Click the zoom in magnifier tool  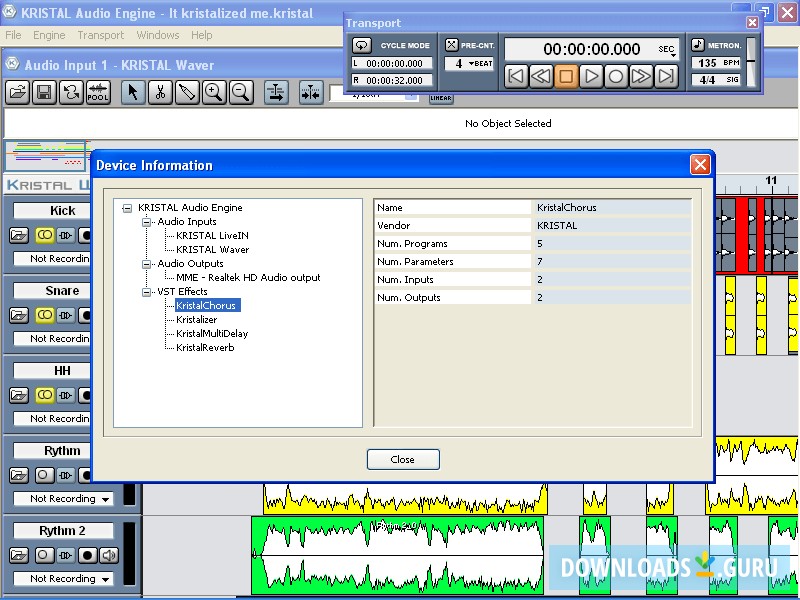pyautogui.click(x=213, y=93)
